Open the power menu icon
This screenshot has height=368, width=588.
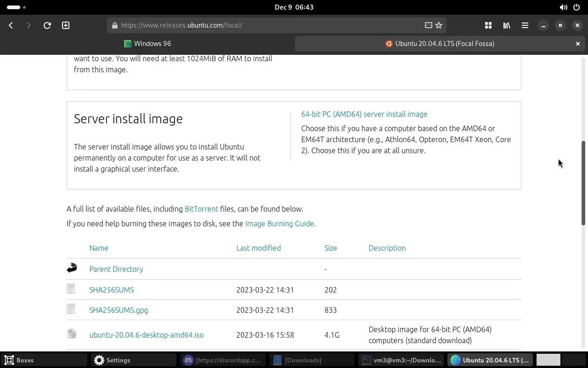pyautogui.click(x=577, y=7)
